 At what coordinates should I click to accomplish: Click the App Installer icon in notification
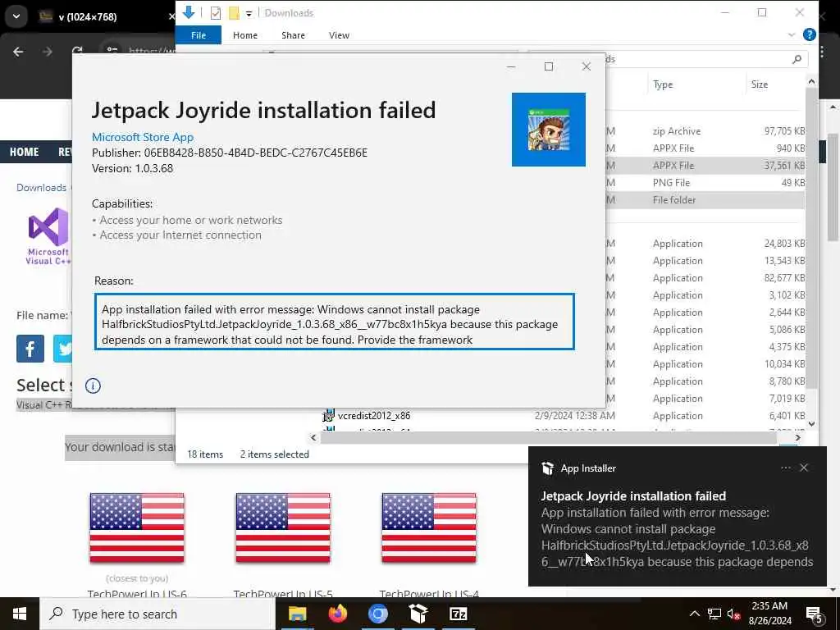[x=547, y=468]
